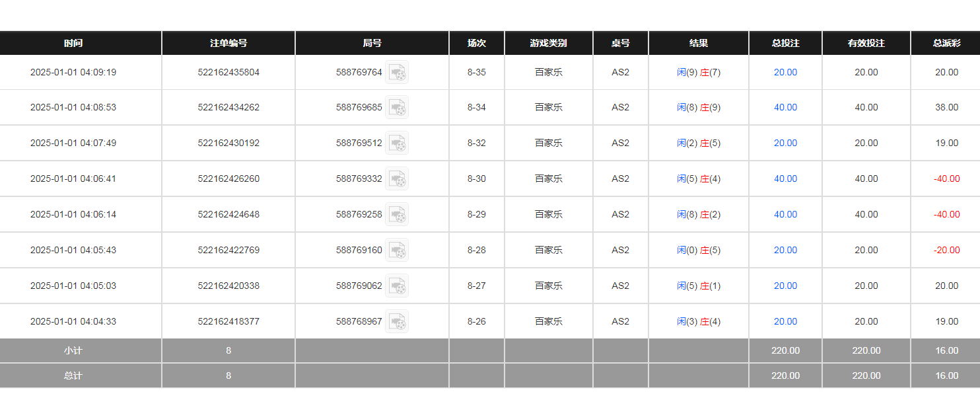
Task: Click red payout -20.00 in row 8-28
Action: click(x=946, y=251)
